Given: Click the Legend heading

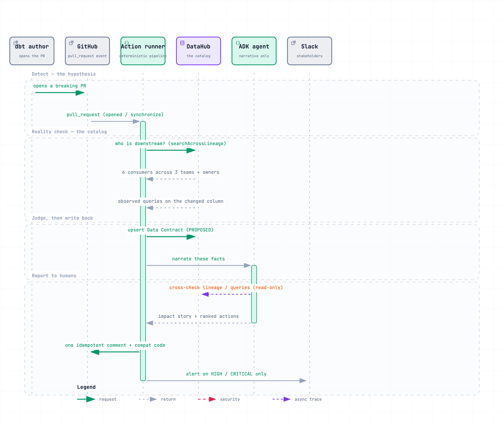Looking at the screenshot, I should pos(86,387).
